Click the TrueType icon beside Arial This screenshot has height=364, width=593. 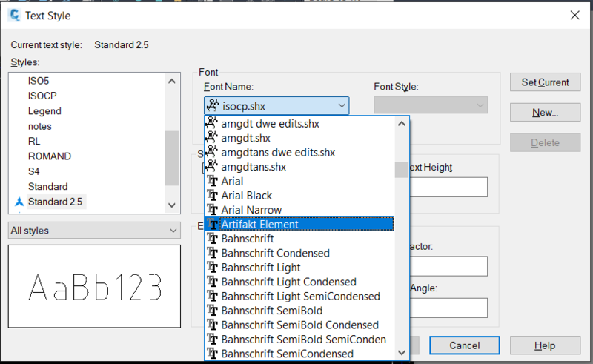tap(213, 181)
